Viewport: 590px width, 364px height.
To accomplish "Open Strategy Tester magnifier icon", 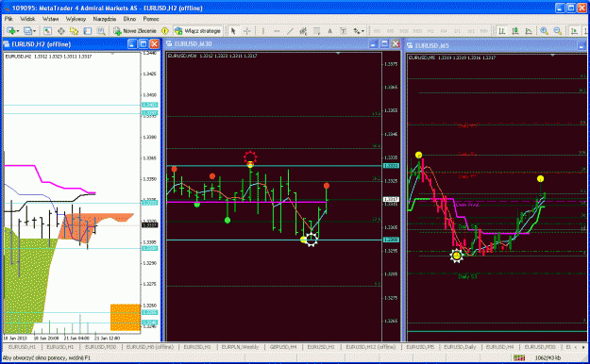I will pyautogui.click(x=101, y=31).
